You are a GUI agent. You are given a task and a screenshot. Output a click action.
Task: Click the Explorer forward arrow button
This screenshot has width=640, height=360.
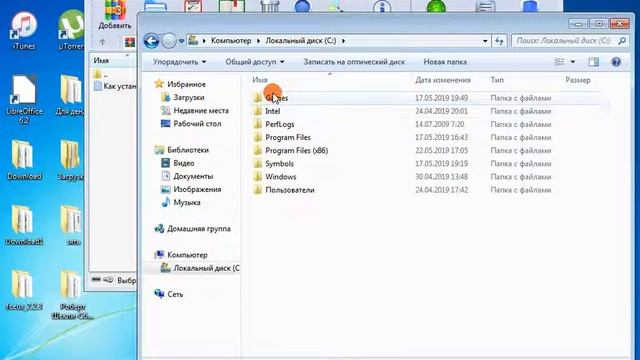(169, 41)
